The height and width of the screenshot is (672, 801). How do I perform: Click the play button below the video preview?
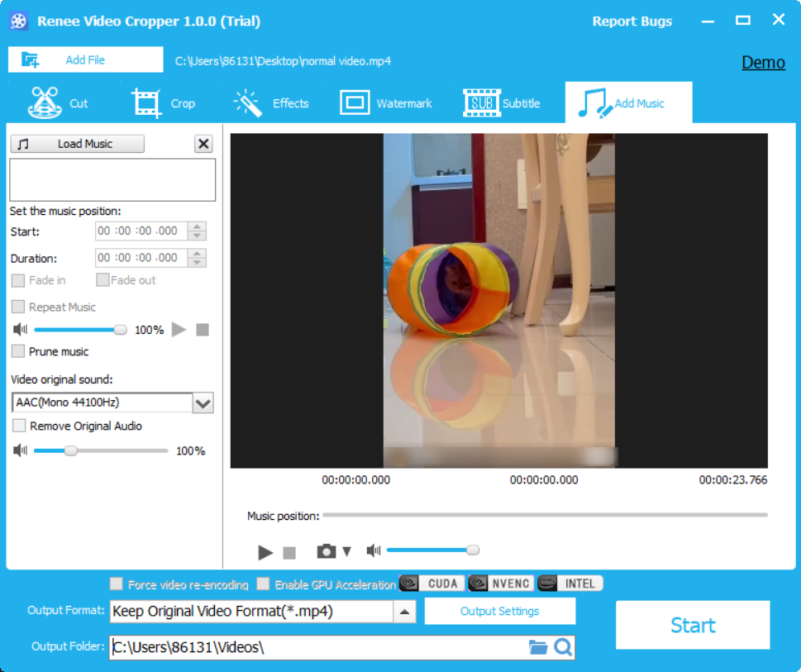[x=265, y=552]
